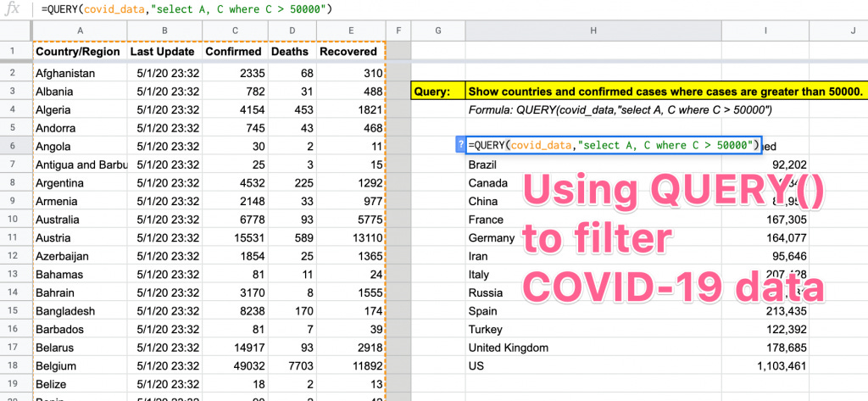868x401 pixels.
Task: Select the Austria cell
Action: [x=81, y=237]
